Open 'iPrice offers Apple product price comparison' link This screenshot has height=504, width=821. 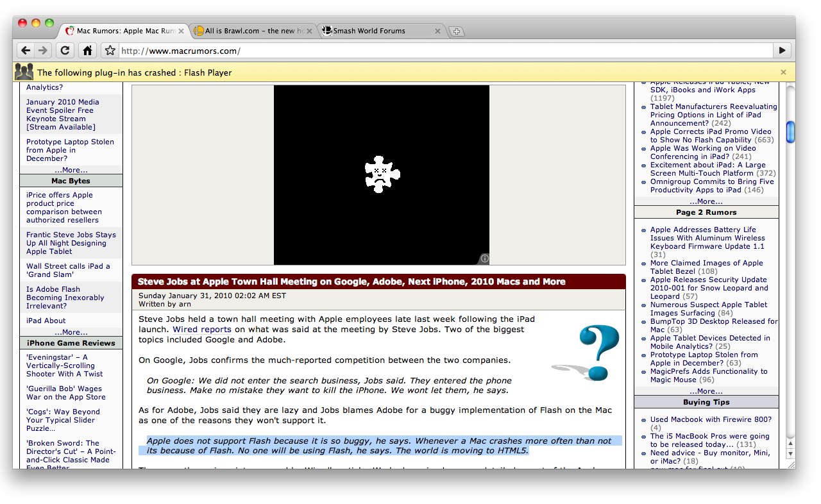point(64,207)
